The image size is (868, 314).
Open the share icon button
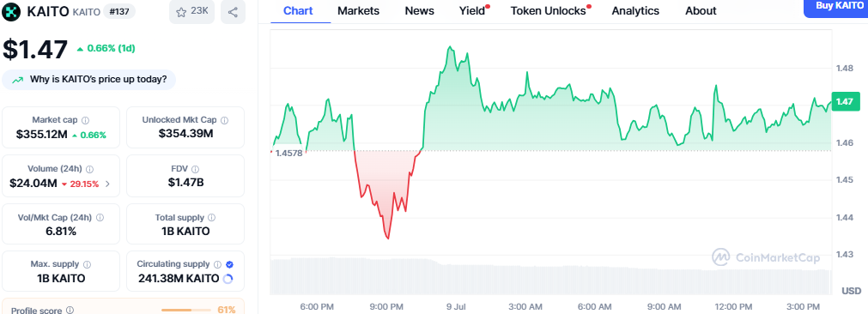point(233,12)
